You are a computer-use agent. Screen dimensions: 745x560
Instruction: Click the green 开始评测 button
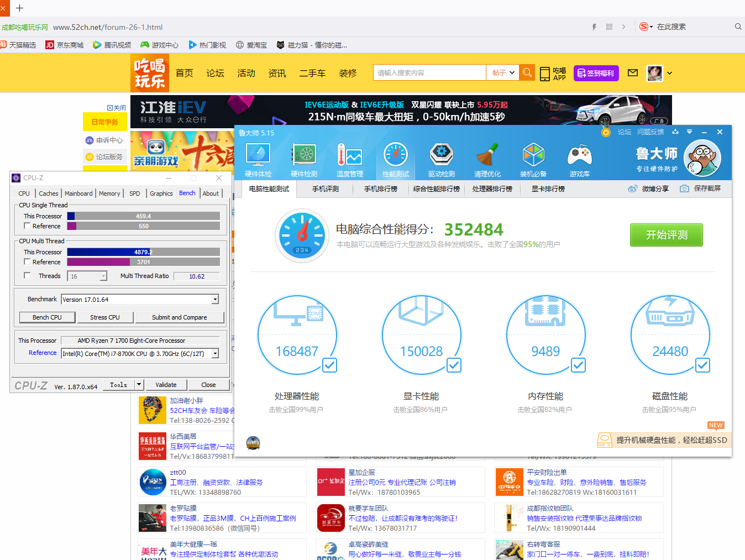(x=667, y=235)
